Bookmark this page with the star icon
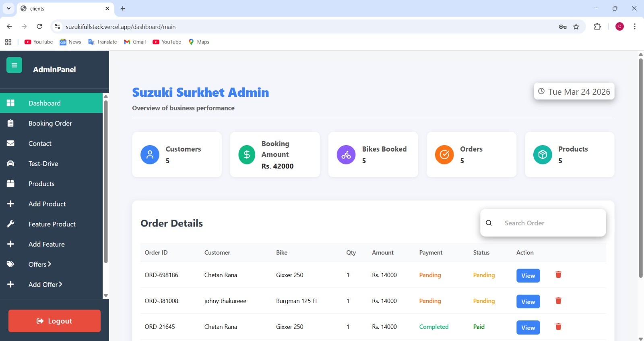This screenshot has height=341, width=644. pos(576,27)
